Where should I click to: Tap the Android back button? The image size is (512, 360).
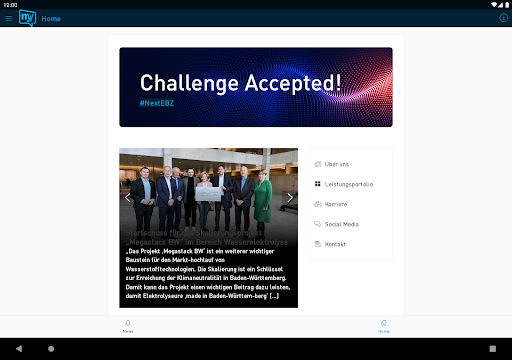[x=19, y=349]
